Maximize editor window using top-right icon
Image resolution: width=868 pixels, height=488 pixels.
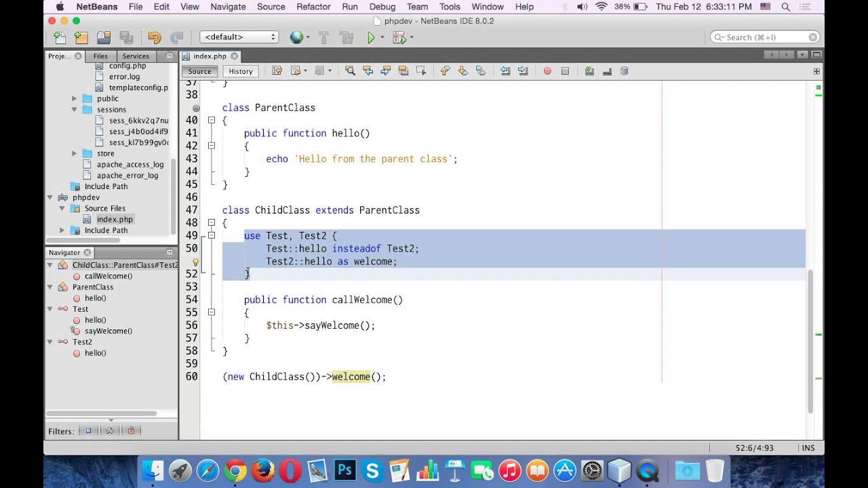click(816, 55)
